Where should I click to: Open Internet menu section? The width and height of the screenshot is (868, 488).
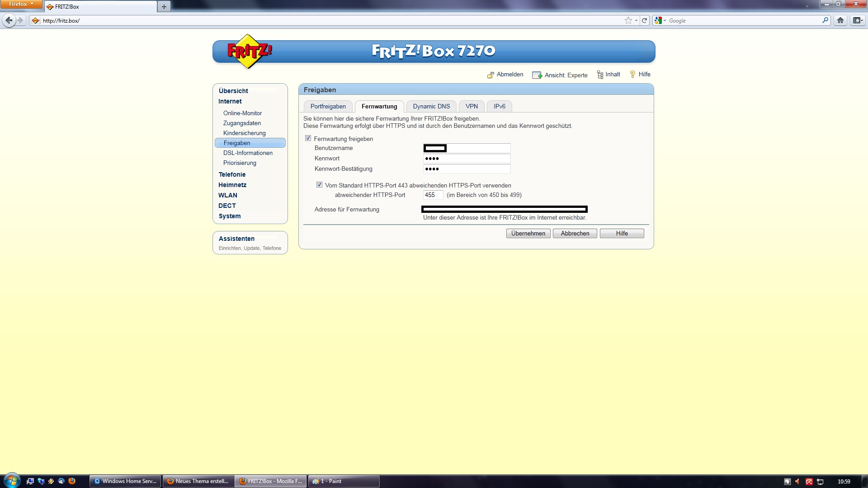(230, 101)
